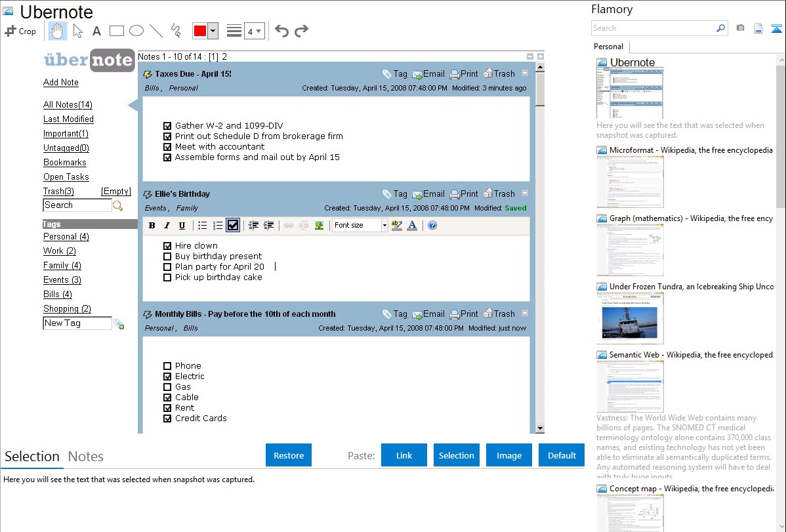Click the search magnifier beside Ubernote search box

point(118,205)
